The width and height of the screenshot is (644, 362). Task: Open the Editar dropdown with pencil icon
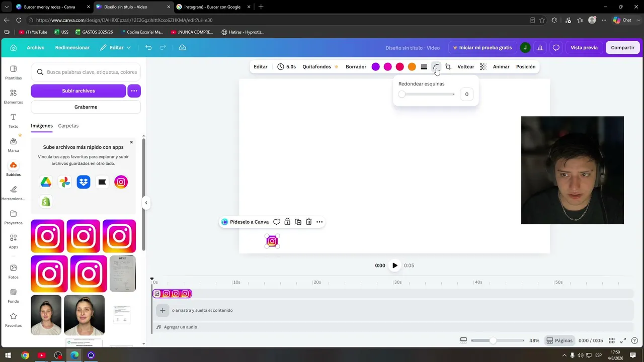[116, 48]
